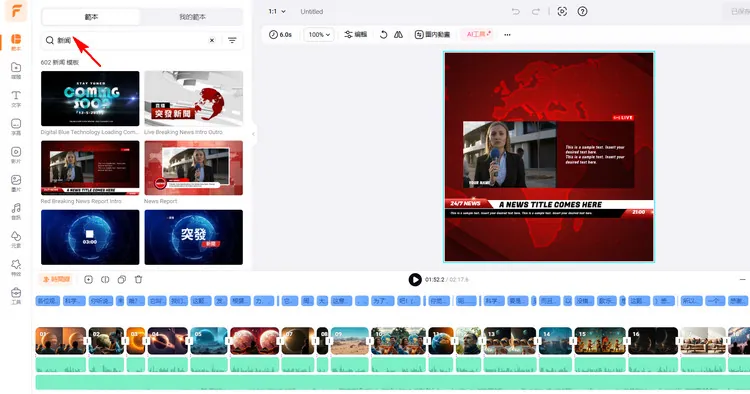Image resolution: width=750 pixels, height=394 pixels.
Task: Open the AI tools button in the toolbar
Action: [478, 34]
